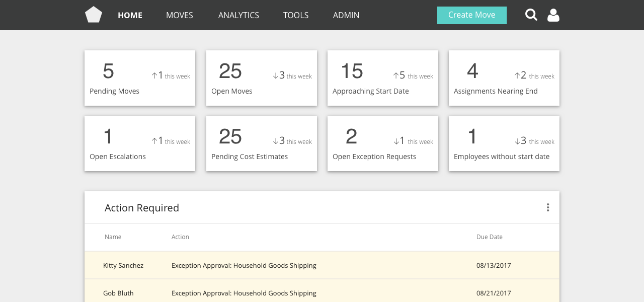Click Kitty Sanchez's Exception Approval action
The height and width of the screenshot is (302, 644).
(244, 265)
